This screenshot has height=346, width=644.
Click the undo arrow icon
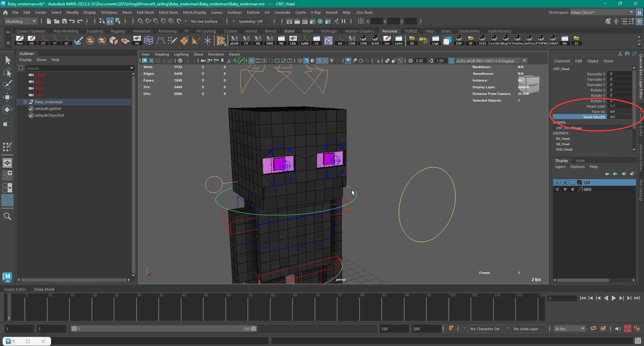pyautogui.click(x=72, y=21)
